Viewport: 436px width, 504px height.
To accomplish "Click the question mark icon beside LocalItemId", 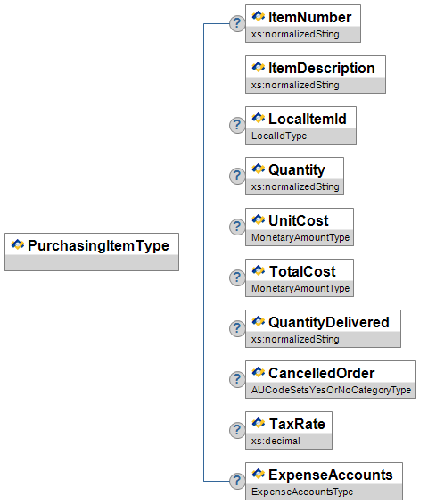I will (237, 125).
